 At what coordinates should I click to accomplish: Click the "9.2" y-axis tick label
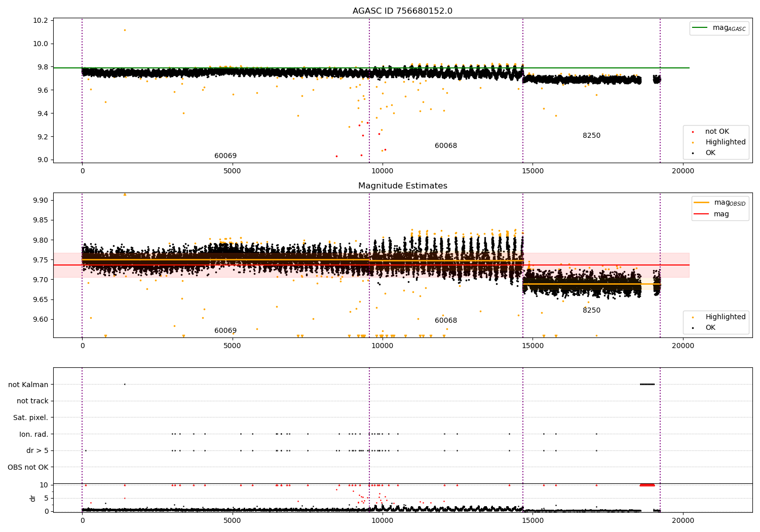[x=43, y=137]
